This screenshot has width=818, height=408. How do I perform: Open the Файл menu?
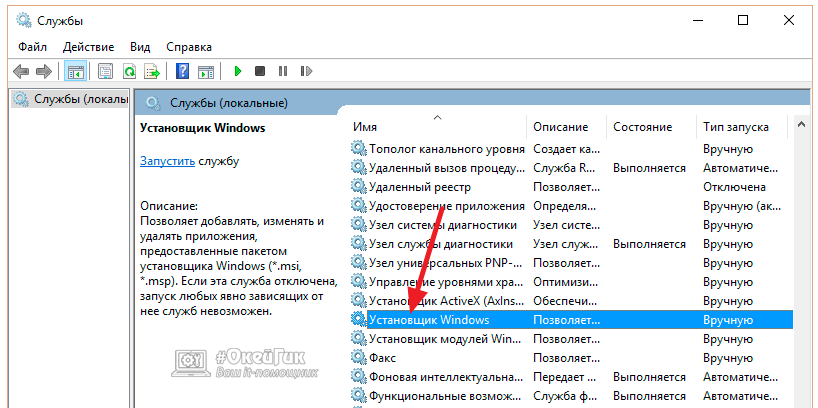pyautogui.click(x=32, y=46)
